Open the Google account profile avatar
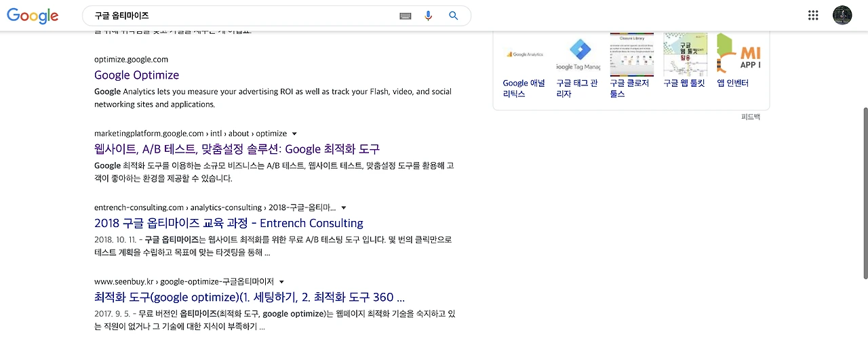This screenshot has width=868, height=343. [x=842, y=15]
